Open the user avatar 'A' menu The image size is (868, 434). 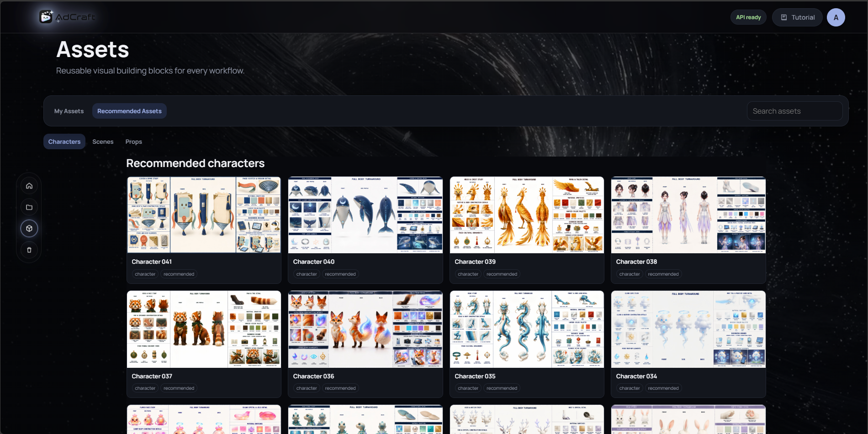(x=836, y=17)
